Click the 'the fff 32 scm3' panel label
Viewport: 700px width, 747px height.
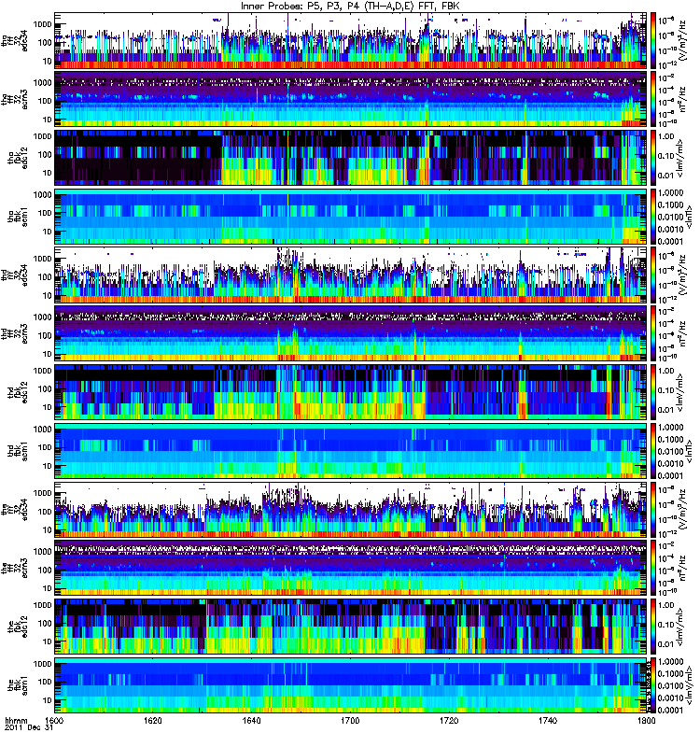pos(14,568)
